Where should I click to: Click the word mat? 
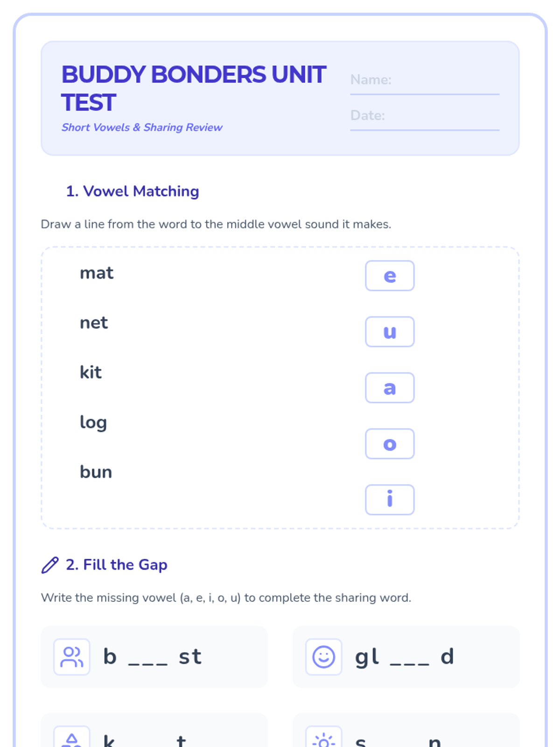tap(97, 273)
